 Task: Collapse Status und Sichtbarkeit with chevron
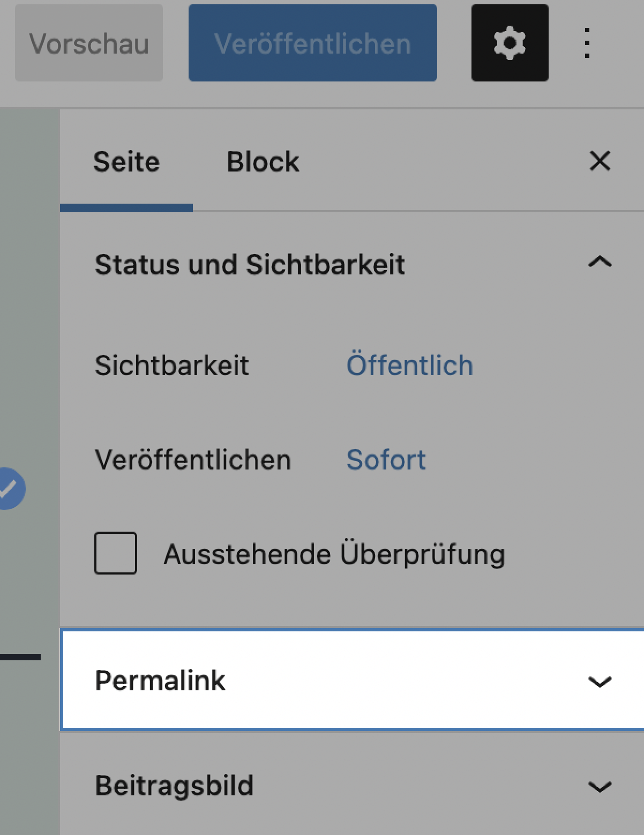point(600,262)
